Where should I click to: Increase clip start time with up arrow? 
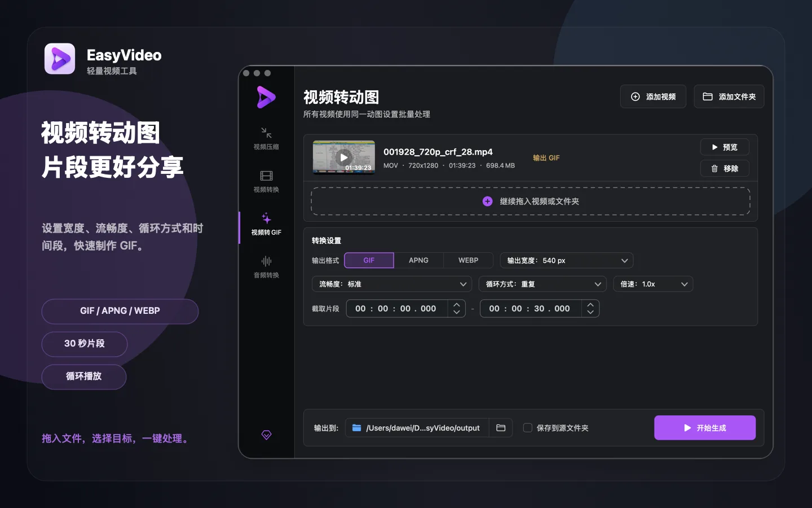tap(457, 305)
